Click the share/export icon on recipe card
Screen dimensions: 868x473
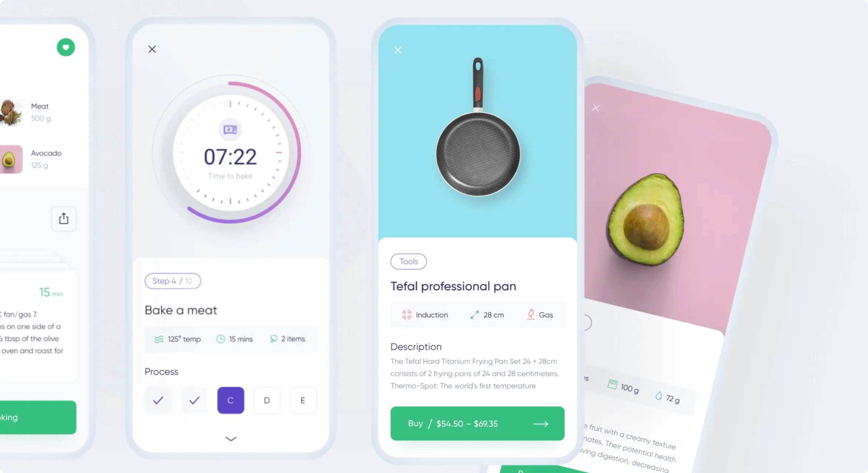pos(63,219)
